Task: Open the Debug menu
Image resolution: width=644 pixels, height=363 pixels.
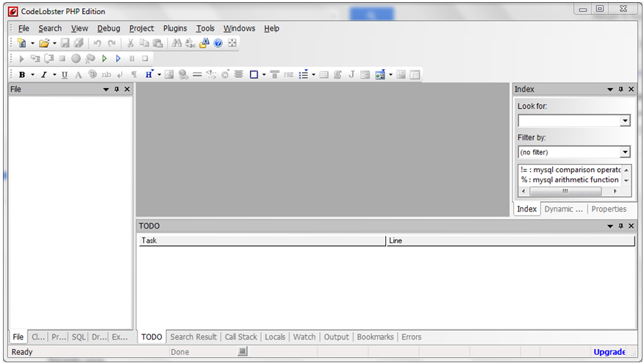Action: pyautogui.click(x=109, y=29)
